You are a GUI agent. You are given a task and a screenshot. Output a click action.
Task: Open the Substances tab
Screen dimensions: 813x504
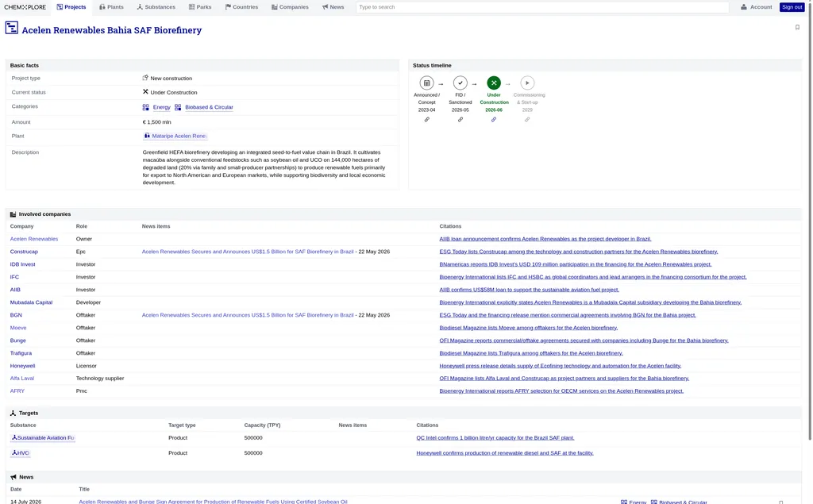click(156, 6)
